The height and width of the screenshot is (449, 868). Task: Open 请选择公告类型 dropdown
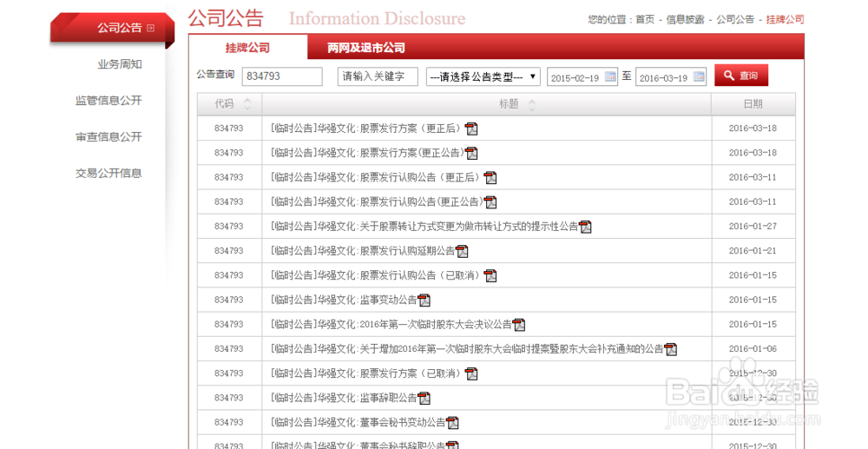pos(483,76)
